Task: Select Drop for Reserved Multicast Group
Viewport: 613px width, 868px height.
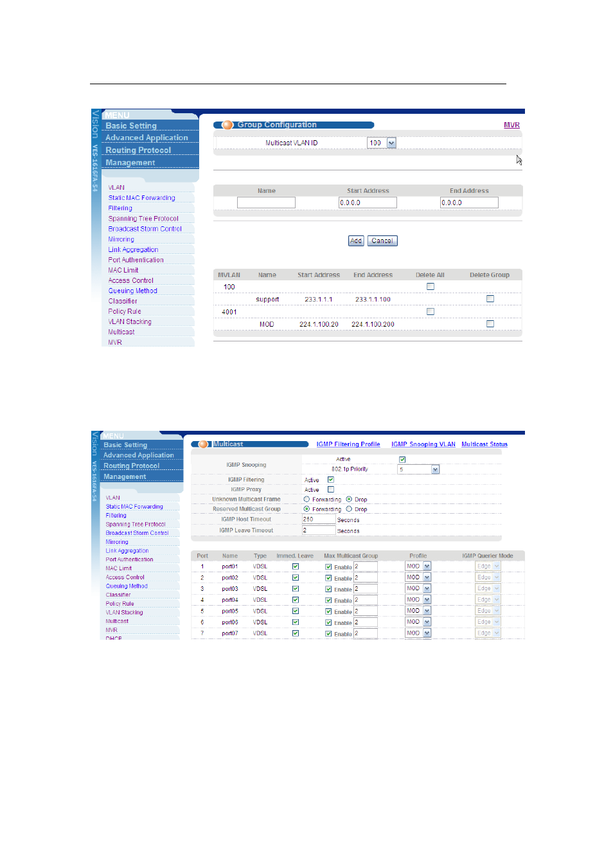Action: tap(349, 509)
